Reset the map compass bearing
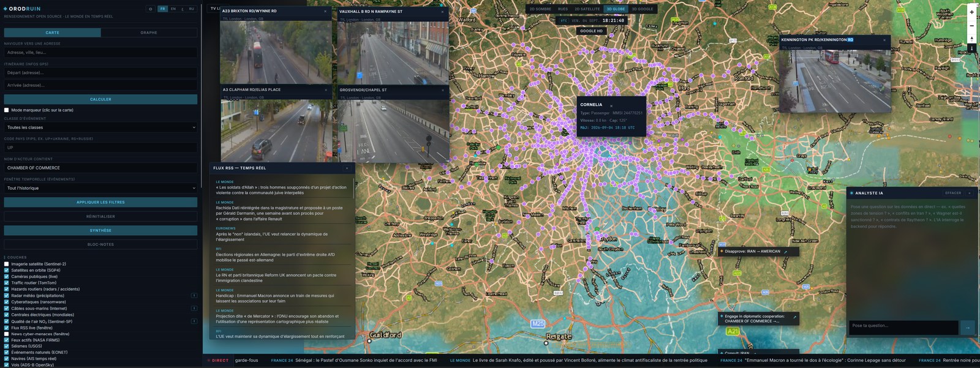 click(971, 39)
